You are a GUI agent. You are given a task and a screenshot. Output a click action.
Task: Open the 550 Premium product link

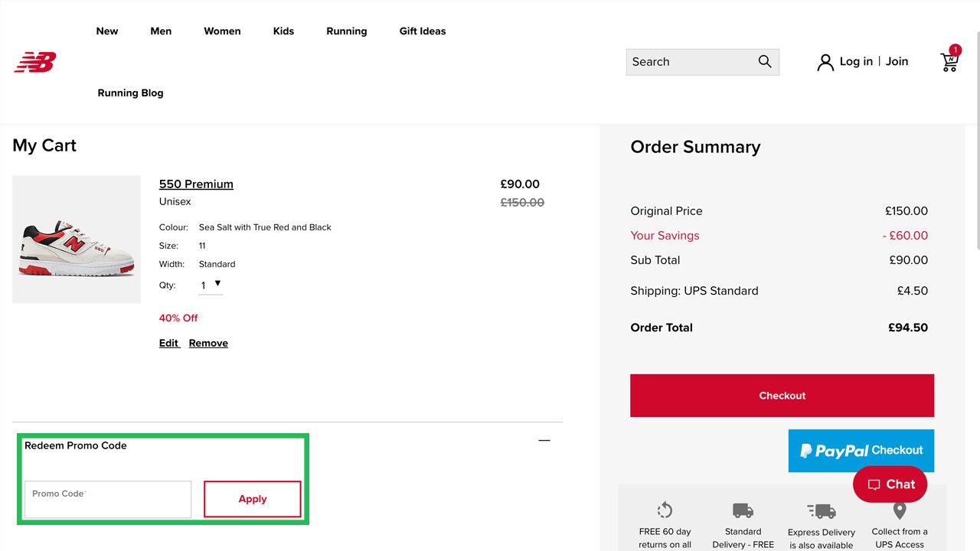[196, 184]
